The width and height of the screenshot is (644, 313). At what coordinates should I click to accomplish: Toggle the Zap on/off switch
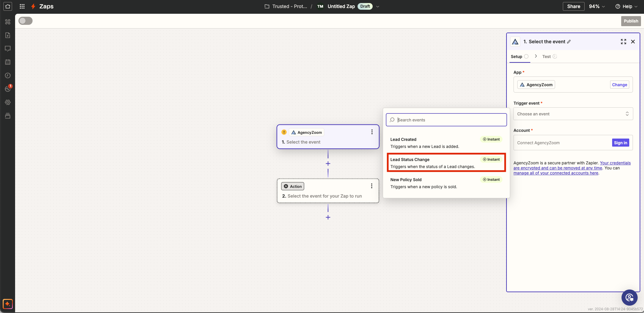coord(25,21)
